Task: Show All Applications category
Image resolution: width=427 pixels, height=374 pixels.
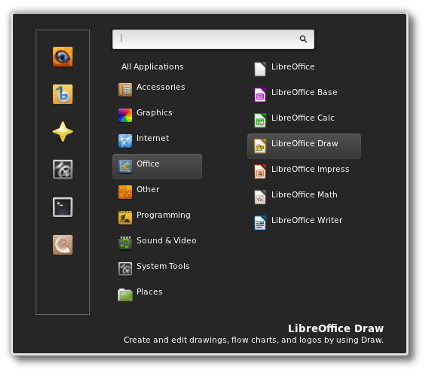Action: 152,67
